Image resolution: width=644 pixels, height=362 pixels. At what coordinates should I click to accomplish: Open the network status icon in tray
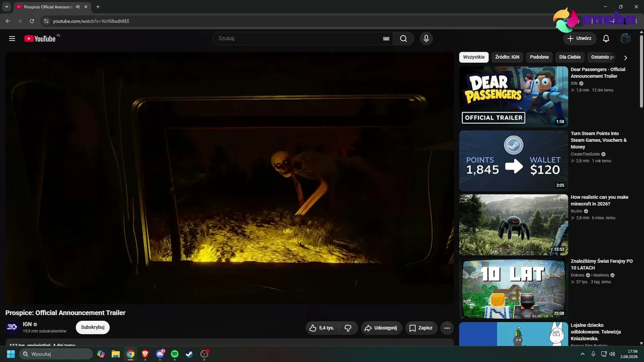[603, 354]
